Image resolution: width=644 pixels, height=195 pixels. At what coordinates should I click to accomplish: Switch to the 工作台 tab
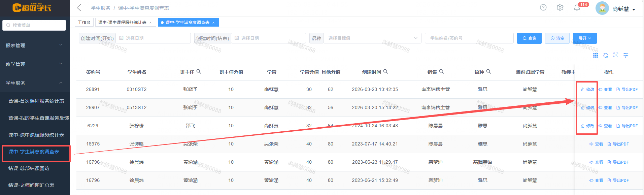click(x=84, y=23)
